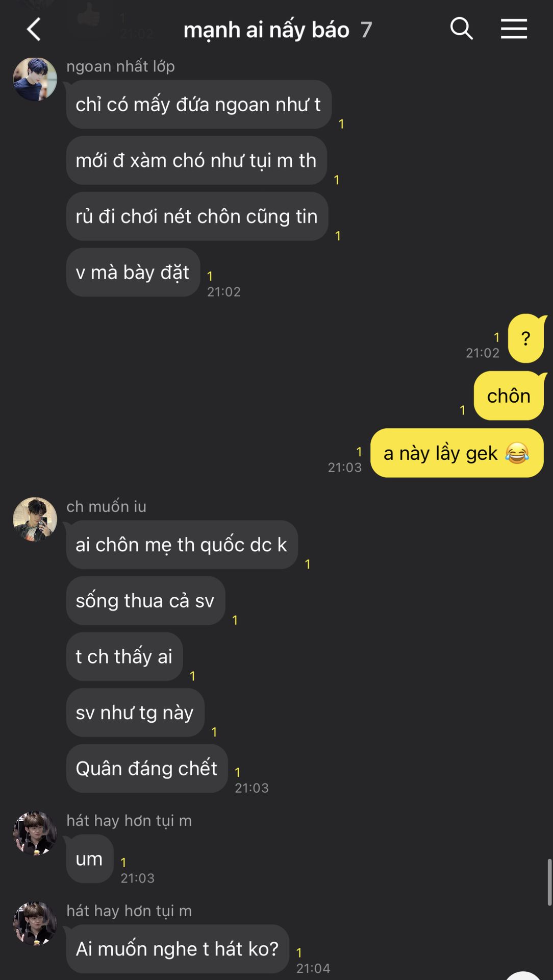Tap avatar of 'ngoan nhất lớp'
The width and height of the screenshot is (553, 980).
pyautogui.click(x=35, y=79)
